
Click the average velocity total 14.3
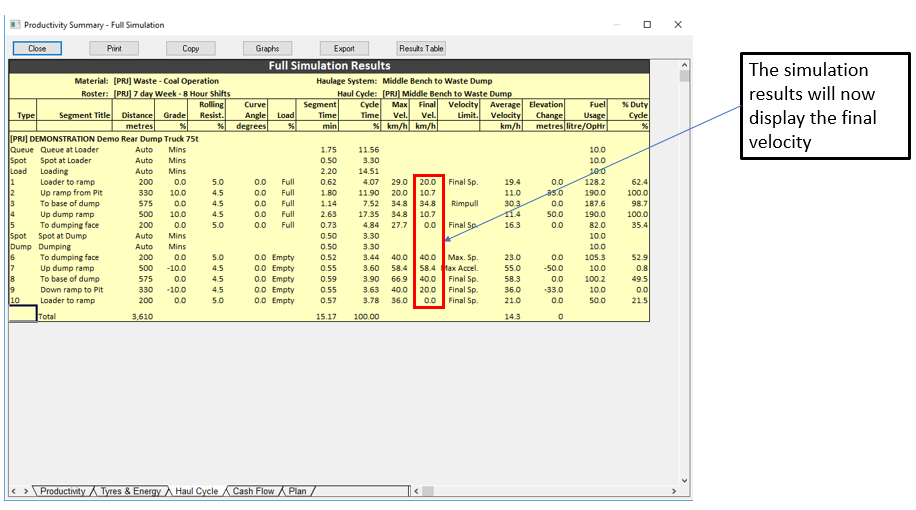tap(513, 317)
